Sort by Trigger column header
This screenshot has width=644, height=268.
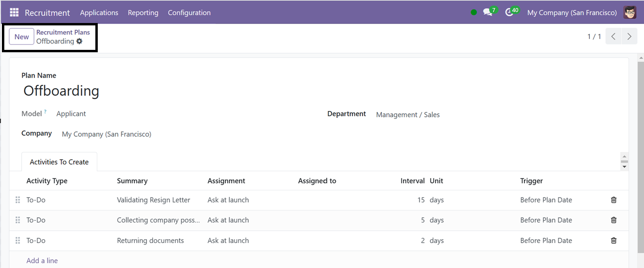click(x=531, y=181)
